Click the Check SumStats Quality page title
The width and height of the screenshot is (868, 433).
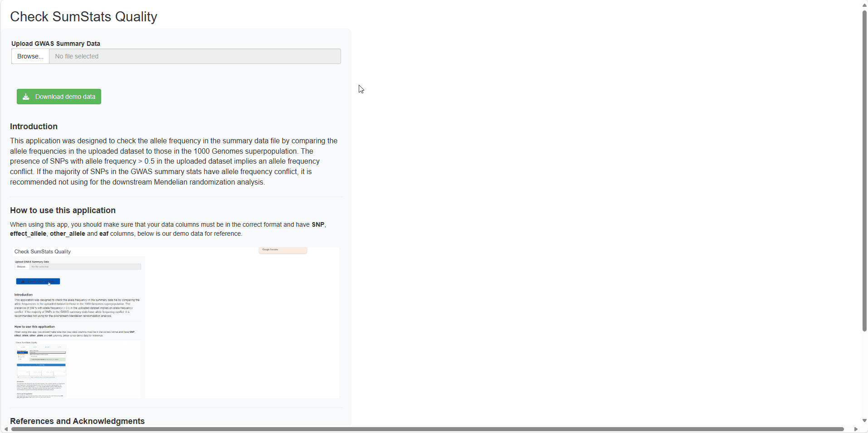83,17
